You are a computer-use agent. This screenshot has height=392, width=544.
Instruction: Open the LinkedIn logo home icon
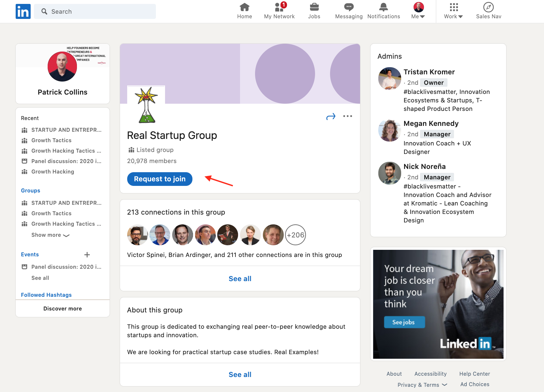pos(23,11)
